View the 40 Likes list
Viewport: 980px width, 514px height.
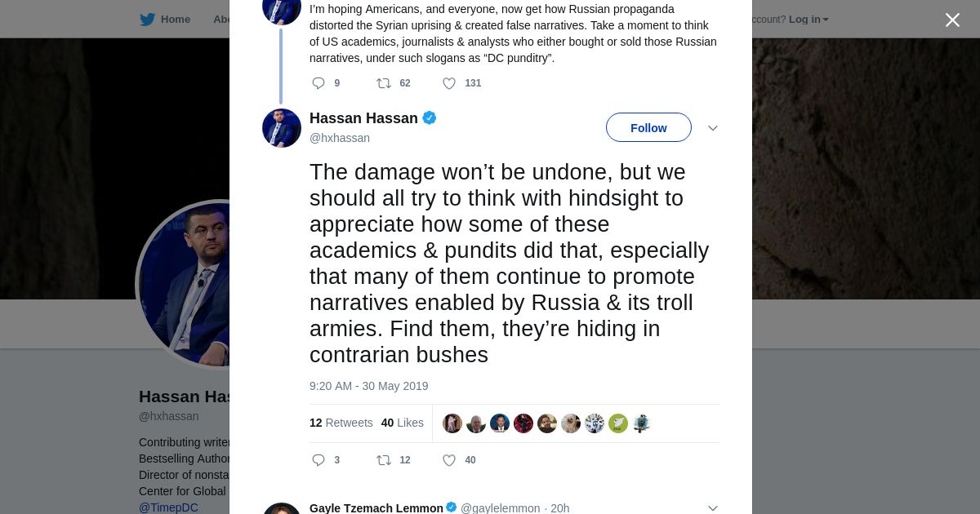pos(402,423)
